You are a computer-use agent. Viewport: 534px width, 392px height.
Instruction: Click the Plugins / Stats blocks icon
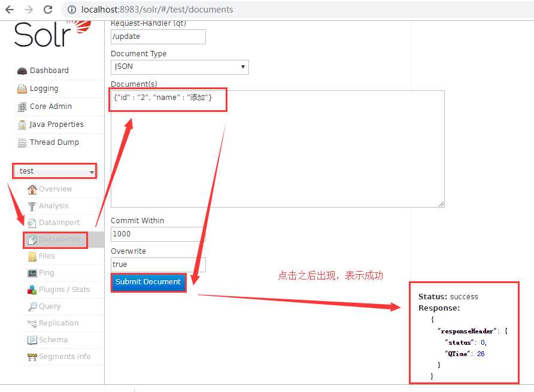coord(32,290)
